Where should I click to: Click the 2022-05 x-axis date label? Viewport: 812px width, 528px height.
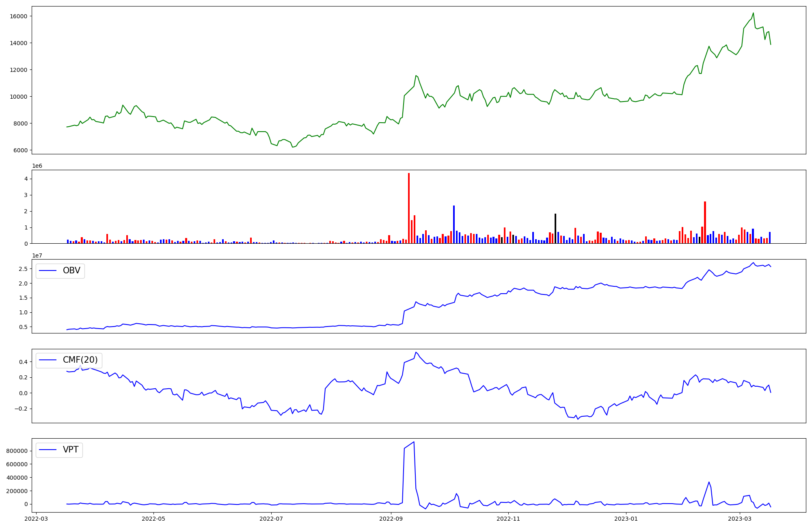click(153, 519)
